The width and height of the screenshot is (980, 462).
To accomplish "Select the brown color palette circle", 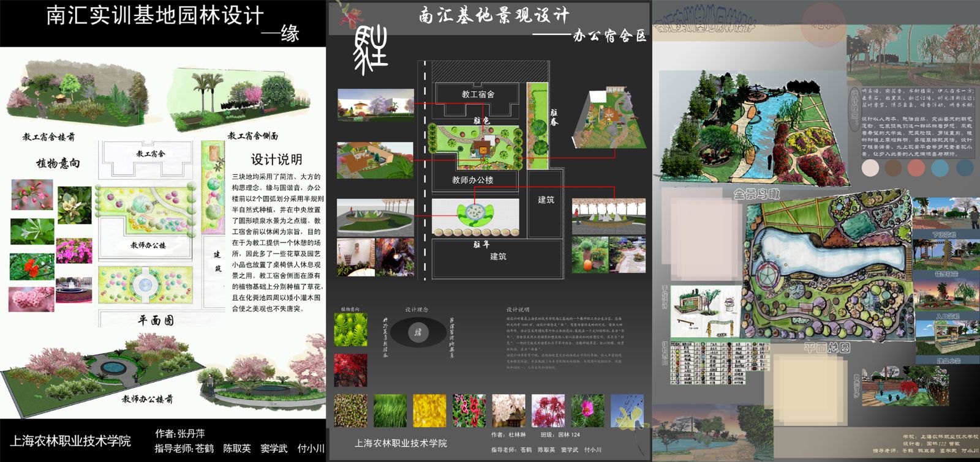I will [893, 168].
